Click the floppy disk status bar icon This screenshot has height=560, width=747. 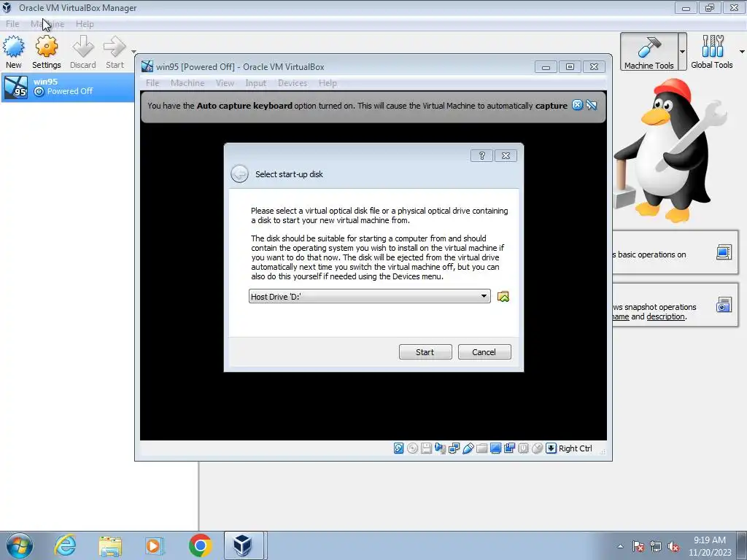click(426, 448)
